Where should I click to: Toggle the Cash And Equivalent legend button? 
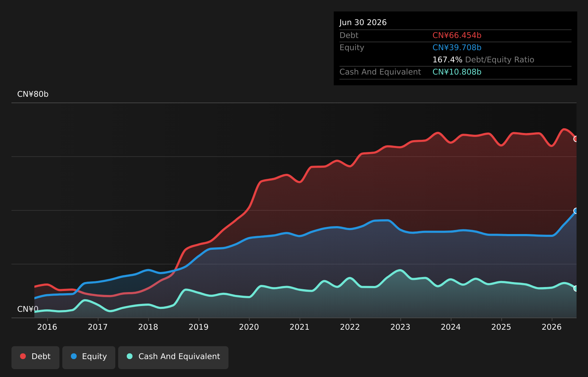pyautogui.click(x=173, y=357)
